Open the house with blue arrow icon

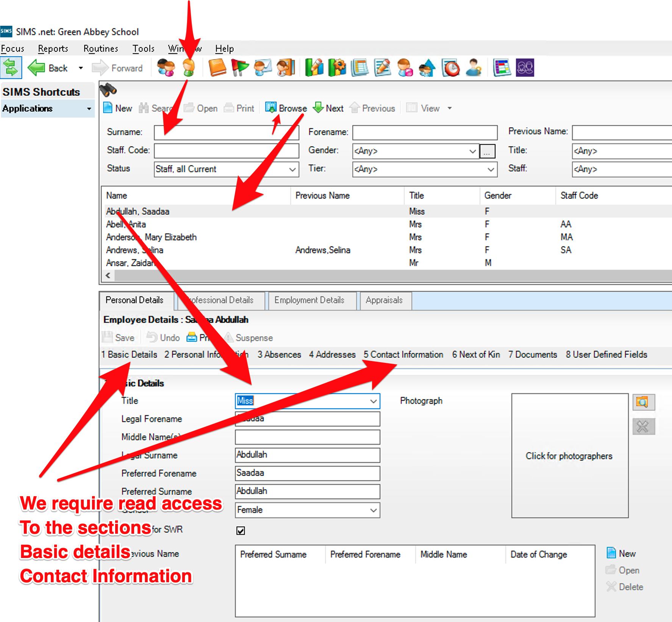pos(427,68)
